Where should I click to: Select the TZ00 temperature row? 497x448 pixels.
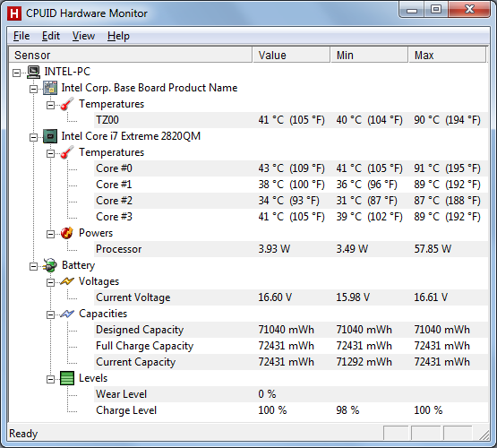pos(291,120)
